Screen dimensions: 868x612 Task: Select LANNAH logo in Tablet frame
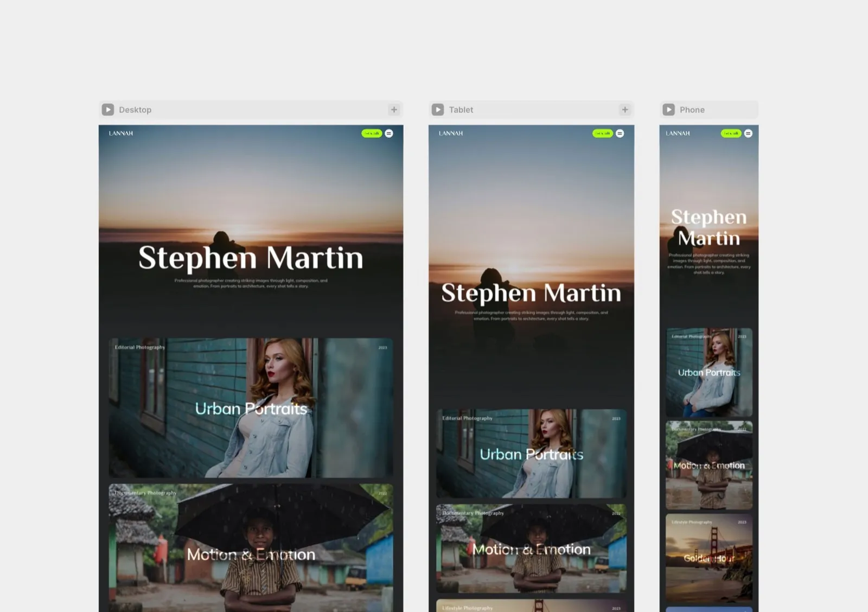(451, 133)
